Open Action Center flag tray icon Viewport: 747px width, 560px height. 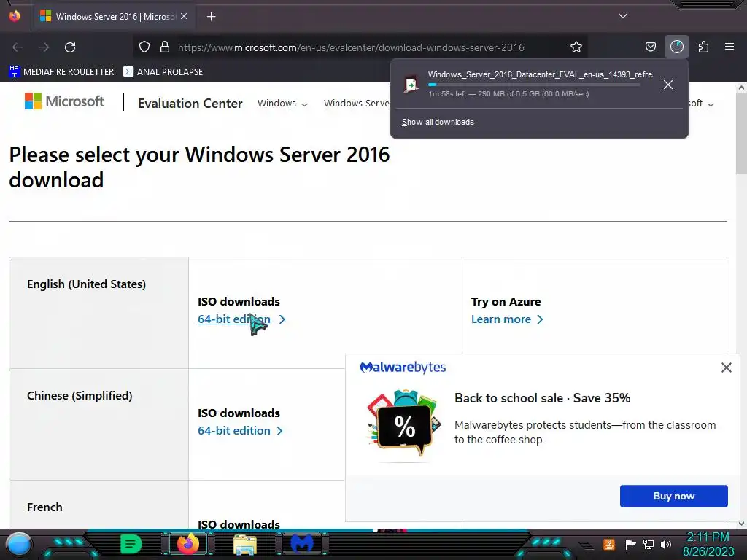tap(630, 544)
